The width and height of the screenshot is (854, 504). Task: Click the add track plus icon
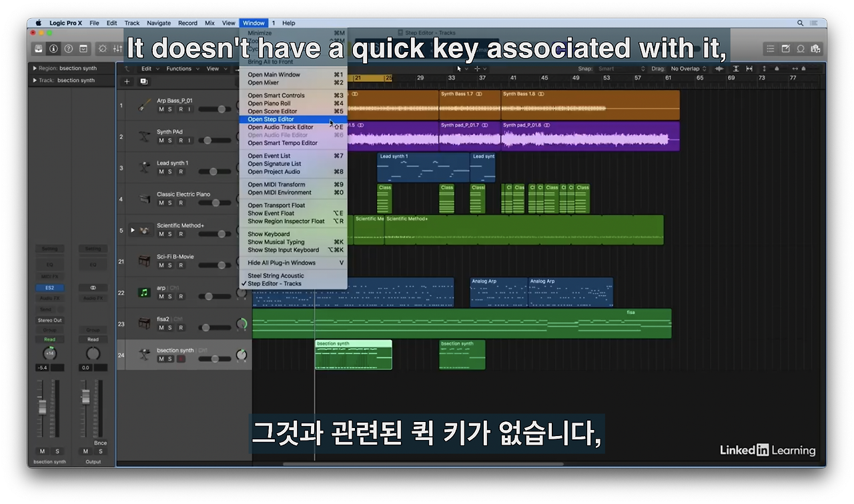(x=127, y=81)
